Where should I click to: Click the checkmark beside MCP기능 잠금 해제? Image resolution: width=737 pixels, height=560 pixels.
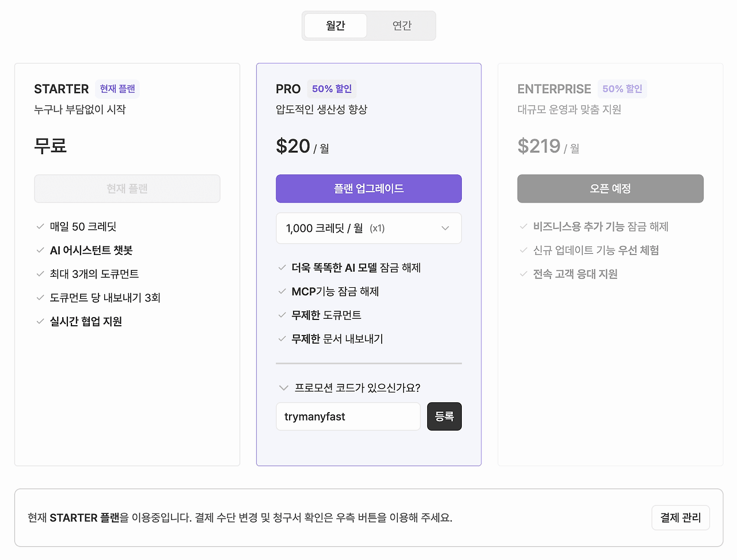282,291
